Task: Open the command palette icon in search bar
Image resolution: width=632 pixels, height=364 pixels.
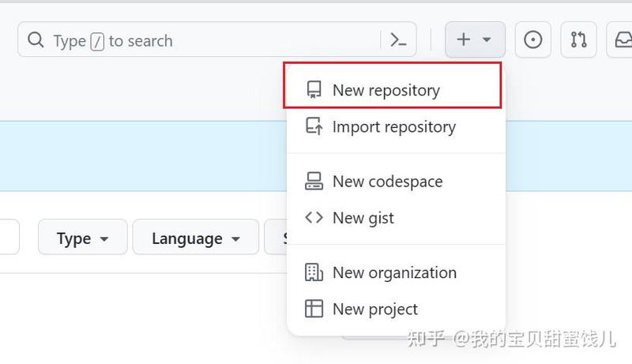Action: click(398, 39)
